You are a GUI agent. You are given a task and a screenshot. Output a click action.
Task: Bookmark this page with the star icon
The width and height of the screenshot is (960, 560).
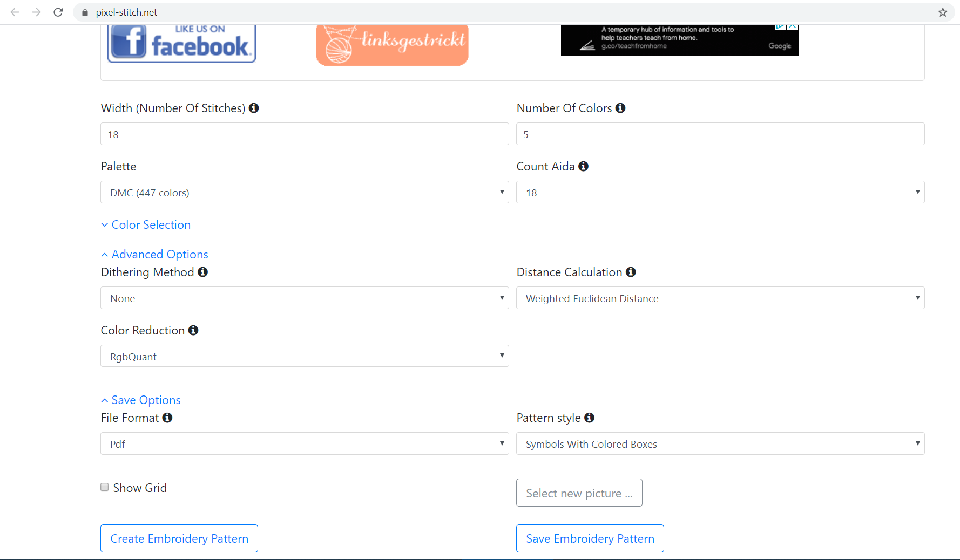[x=943, y=12]
